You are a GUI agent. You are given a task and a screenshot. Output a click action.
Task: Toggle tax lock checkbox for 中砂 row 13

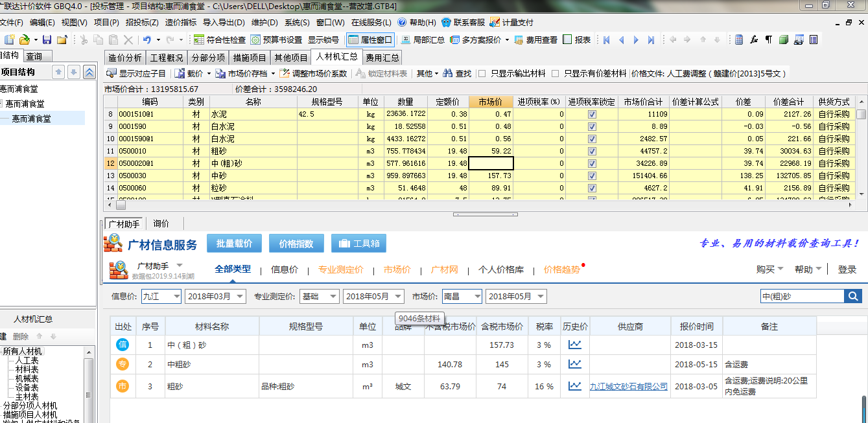click(592, 176)
